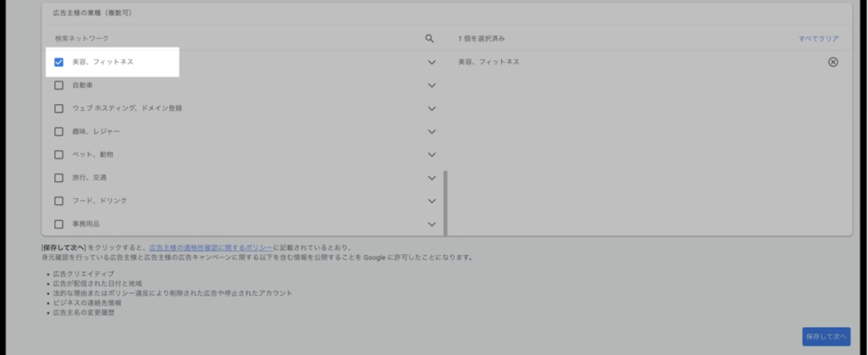Check the 旅行、交通 checkbox
The width and height of the screenshot is (868, 355).
coord(59,178)
